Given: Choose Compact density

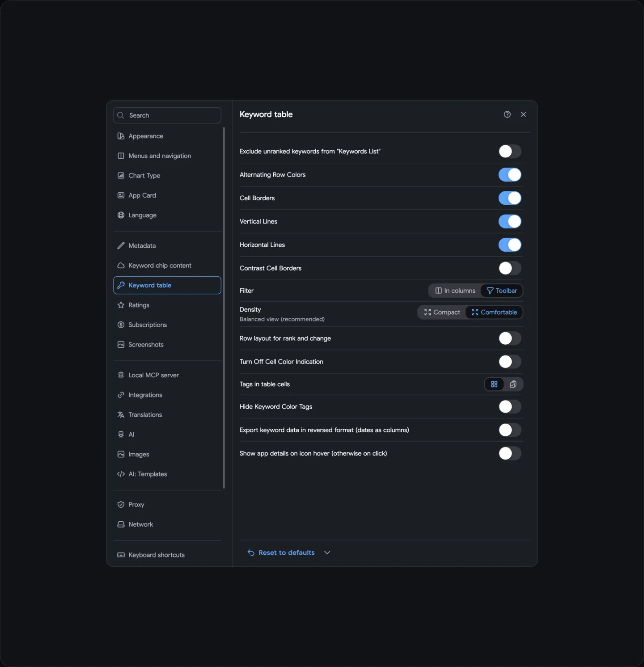Looking at the screenshot, I should (x=442, y=312).
